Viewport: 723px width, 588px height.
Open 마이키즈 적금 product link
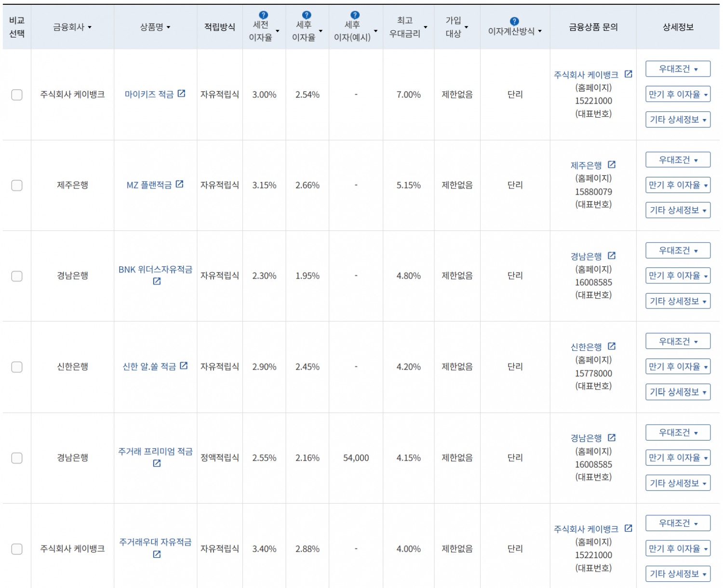[x=149, y=94]
